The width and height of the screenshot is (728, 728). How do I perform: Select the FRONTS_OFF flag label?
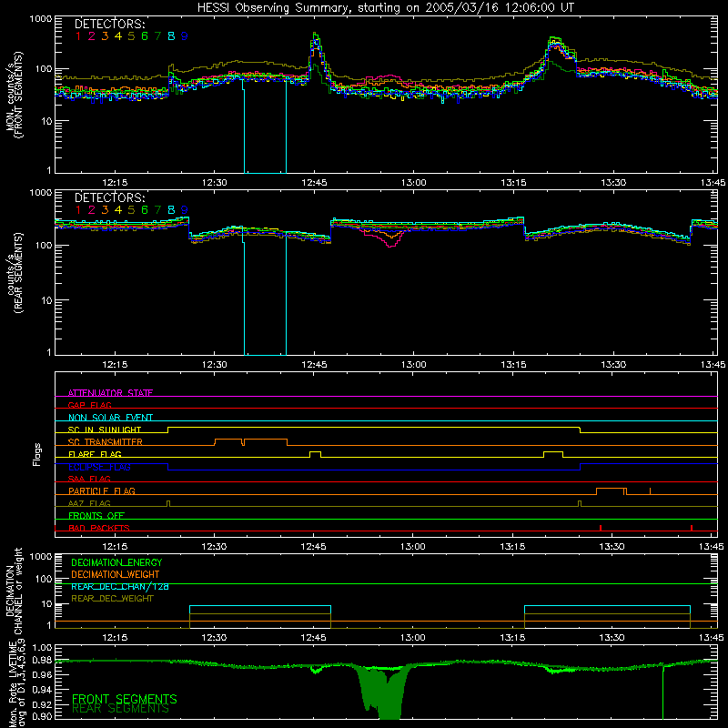(x=96, y=515)
